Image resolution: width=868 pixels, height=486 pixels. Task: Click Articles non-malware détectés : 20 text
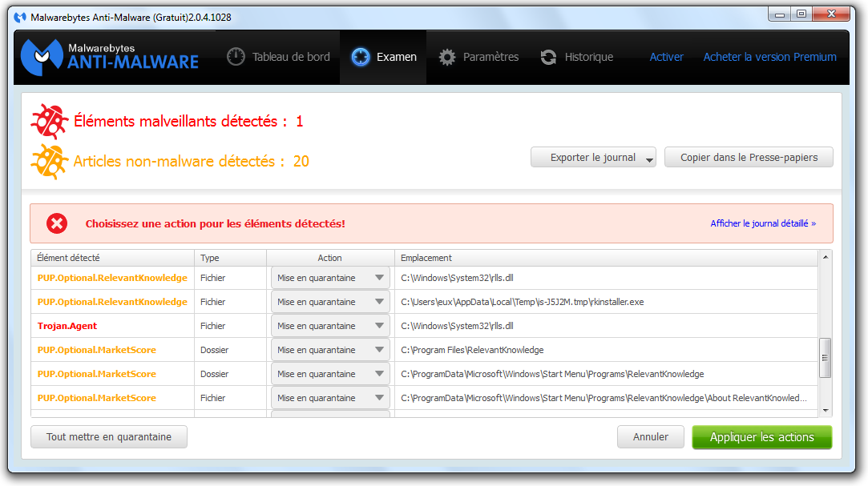pyautogui.click(x=192, y=162)
